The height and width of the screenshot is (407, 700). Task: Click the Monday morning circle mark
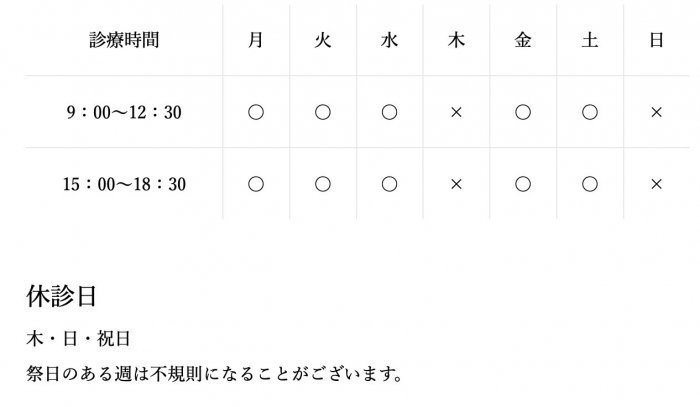(256, 112)
